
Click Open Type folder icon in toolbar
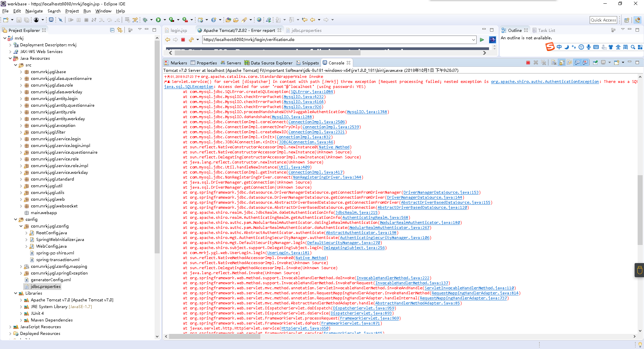pos(228,20)
